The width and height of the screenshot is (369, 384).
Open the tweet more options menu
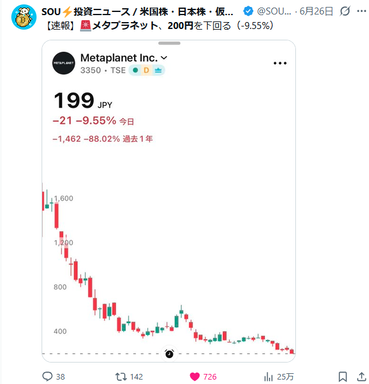(x=362, y=11)
